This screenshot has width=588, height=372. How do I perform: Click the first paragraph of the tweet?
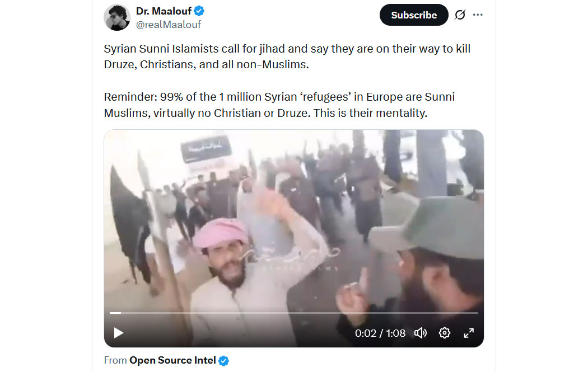(287, 56)
